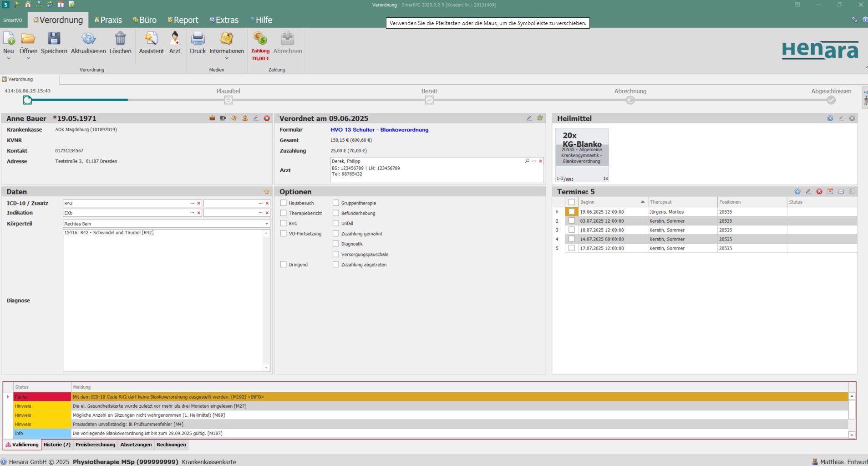Check the Gruppentherapie option
This screenshot has width=868, height=466.
pos(336,203)
